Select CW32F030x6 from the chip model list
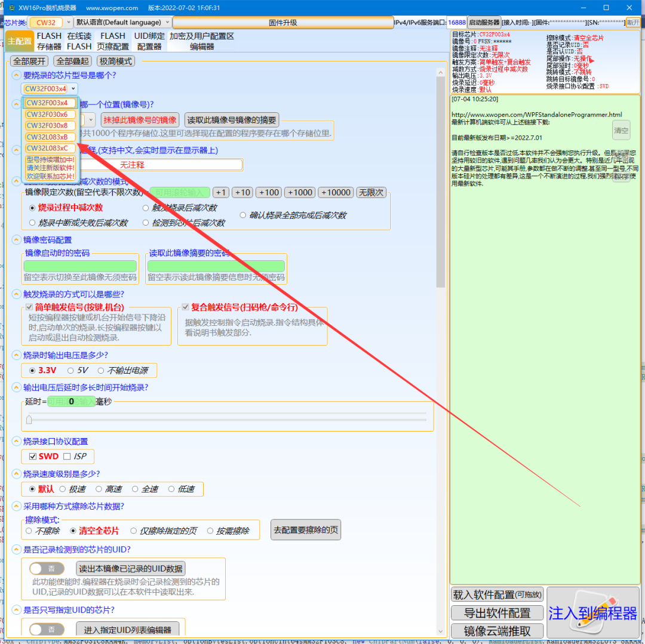This screenshot has width=645, height=644. 50,114
